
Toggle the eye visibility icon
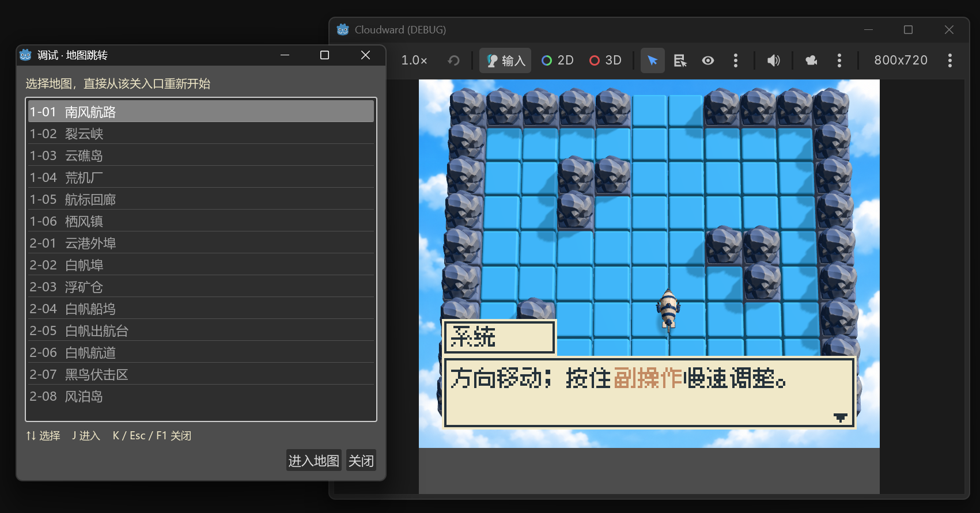click(x=708, y=60)
